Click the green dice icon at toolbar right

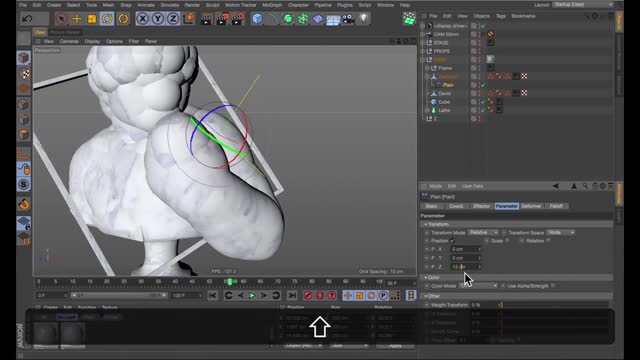[409, 19]
